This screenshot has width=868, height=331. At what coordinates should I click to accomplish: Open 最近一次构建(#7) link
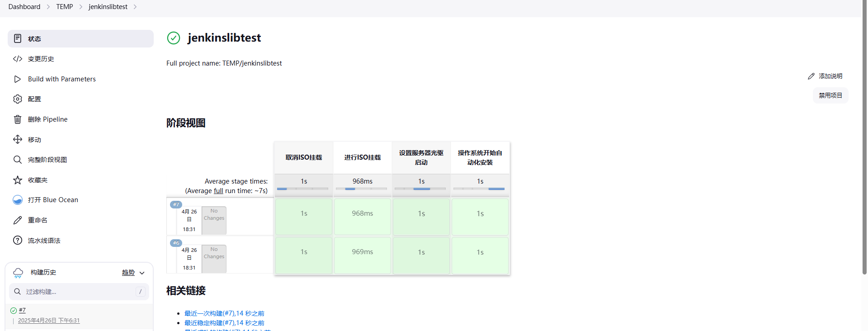224,313
